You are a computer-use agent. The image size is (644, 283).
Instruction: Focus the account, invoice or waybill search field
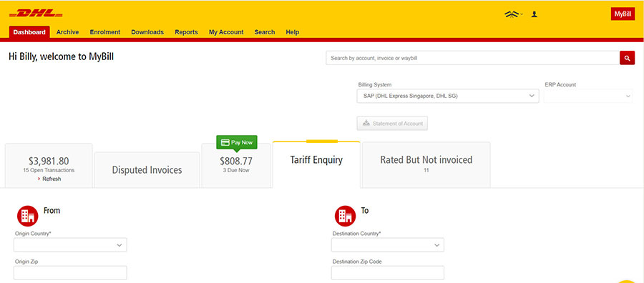[473, 58]
